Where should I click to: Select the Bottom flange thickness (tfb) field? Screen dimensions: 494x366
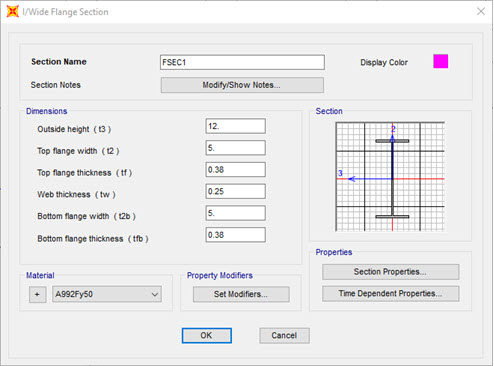click(x=235, y=235)
